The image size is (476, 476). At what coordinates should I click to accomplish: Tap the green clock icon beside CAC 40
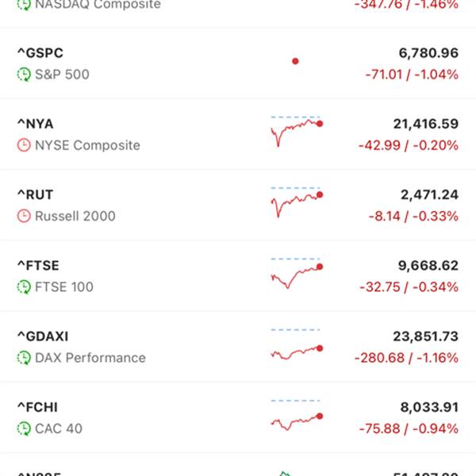[24, 428]
